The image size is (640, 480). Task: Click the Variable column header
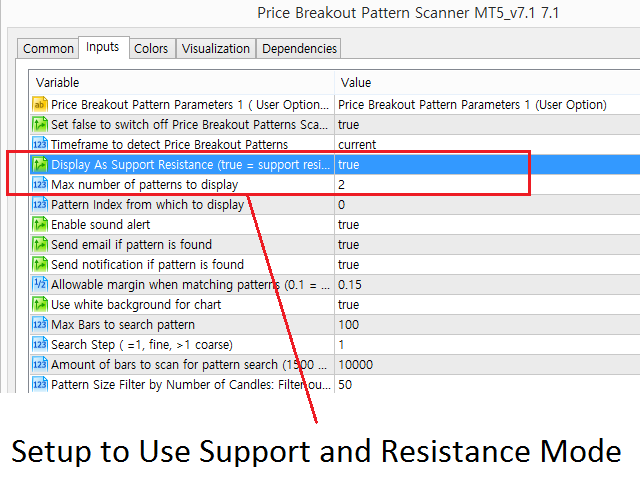pos(182,82)
